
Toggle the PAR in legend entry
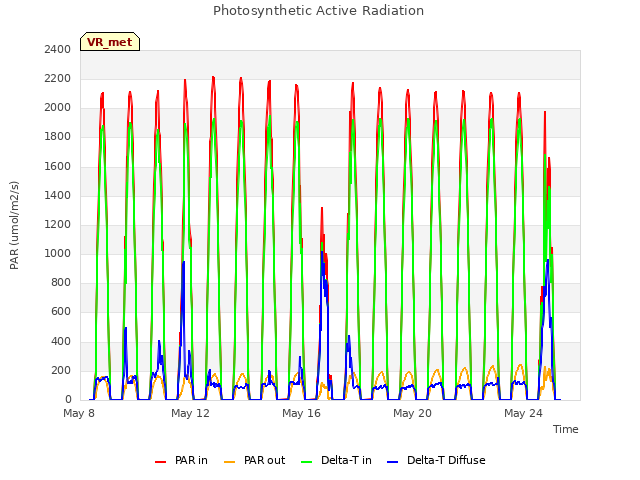pyautogui.click(x=181, y=460)
